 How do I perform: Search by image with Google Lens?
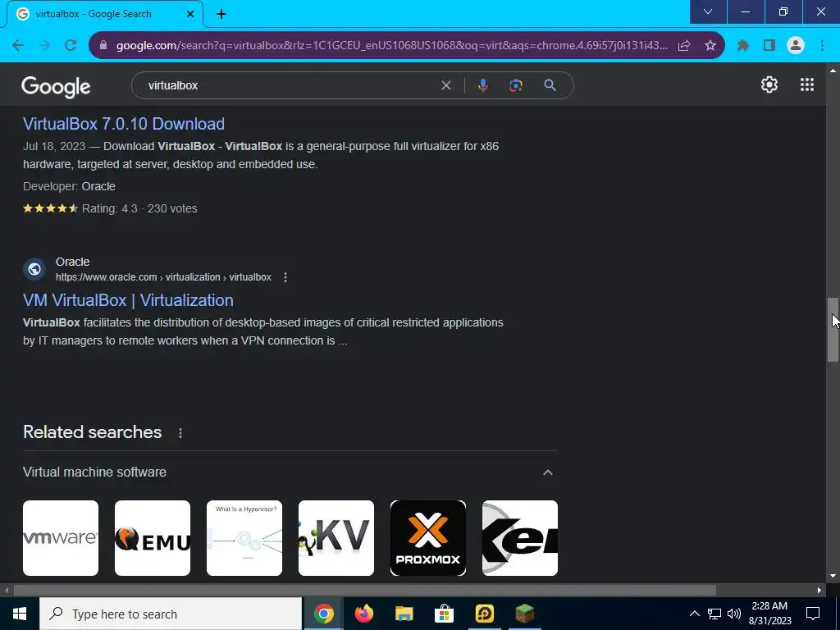pyautogui.click(x=515, y=85)
